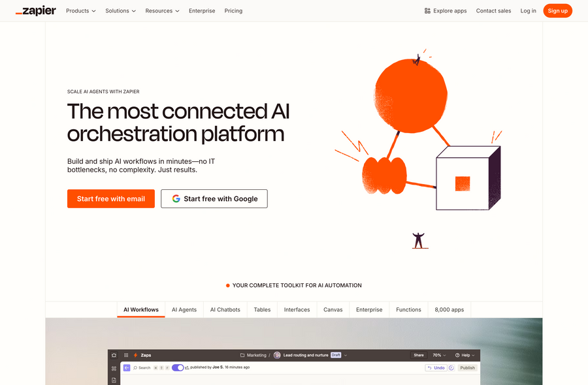The image size is (588, 385).
Task: Open the 70% zoom level dropdown
Action: [437, 354]
